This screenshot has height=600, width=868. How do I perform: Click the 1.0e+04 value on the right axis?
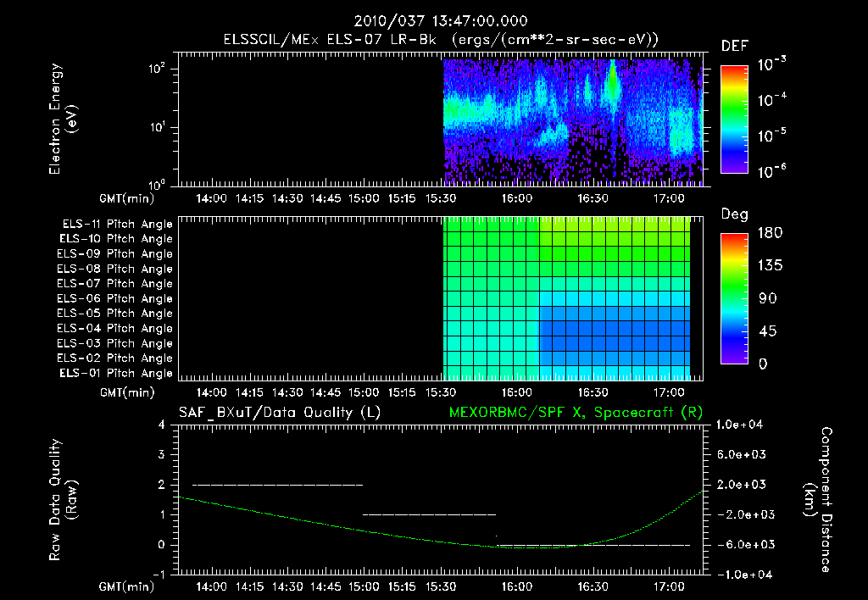(739, 425)
